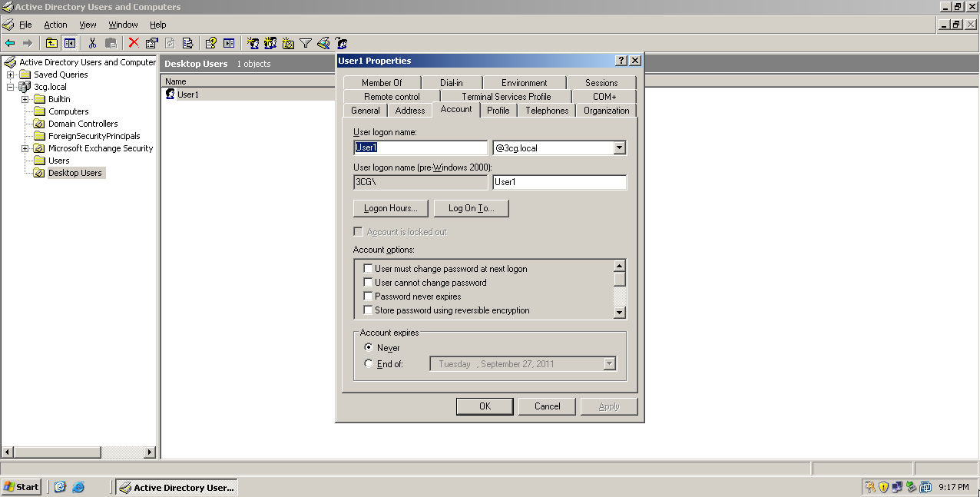Go back using the Back arrow toolbar icon
The image size is (980, 497).
[10, 43]
